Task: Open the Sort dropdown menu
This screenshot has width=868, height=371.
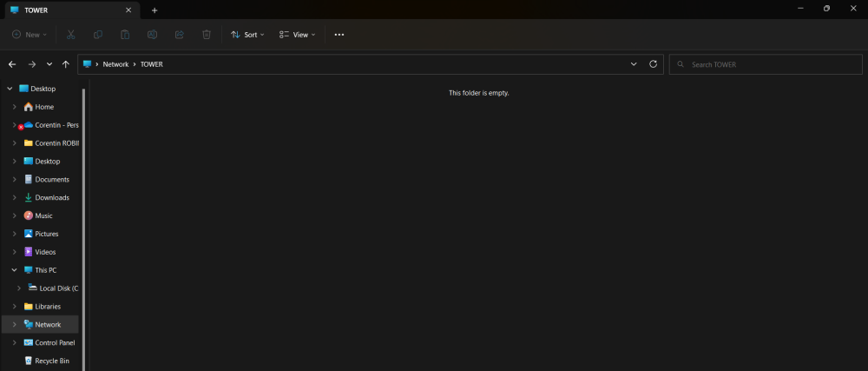Action: 247,35
